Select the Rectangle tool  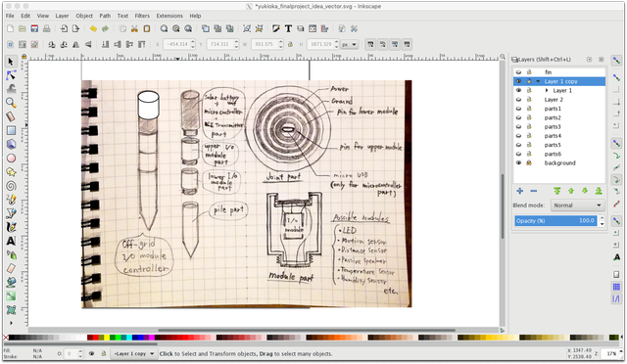coord(11,130)
